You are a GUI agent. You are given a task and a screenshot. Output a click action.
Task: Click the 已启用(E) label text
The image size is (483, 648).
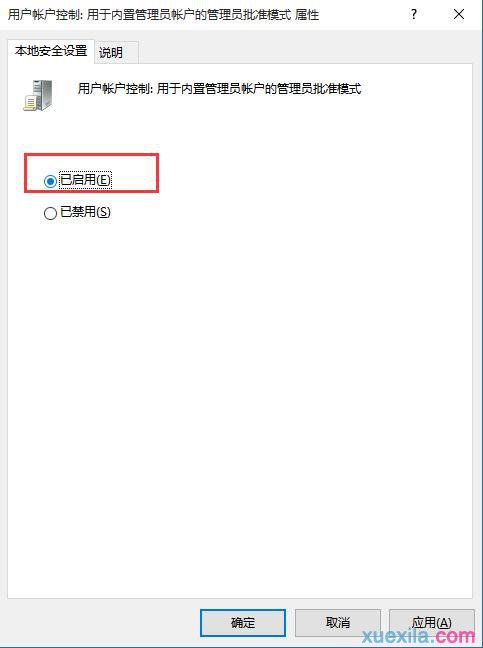(x=86, y=180)
